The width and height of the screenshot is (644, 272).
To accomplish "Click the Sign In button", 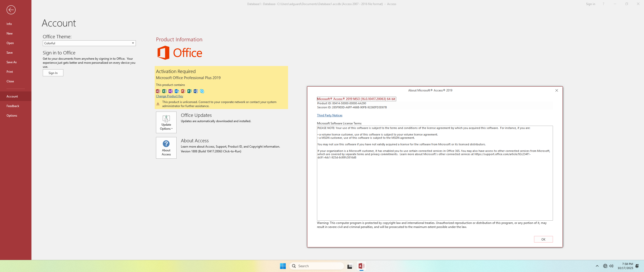I will pyautogui.click(x=53, y=73).
